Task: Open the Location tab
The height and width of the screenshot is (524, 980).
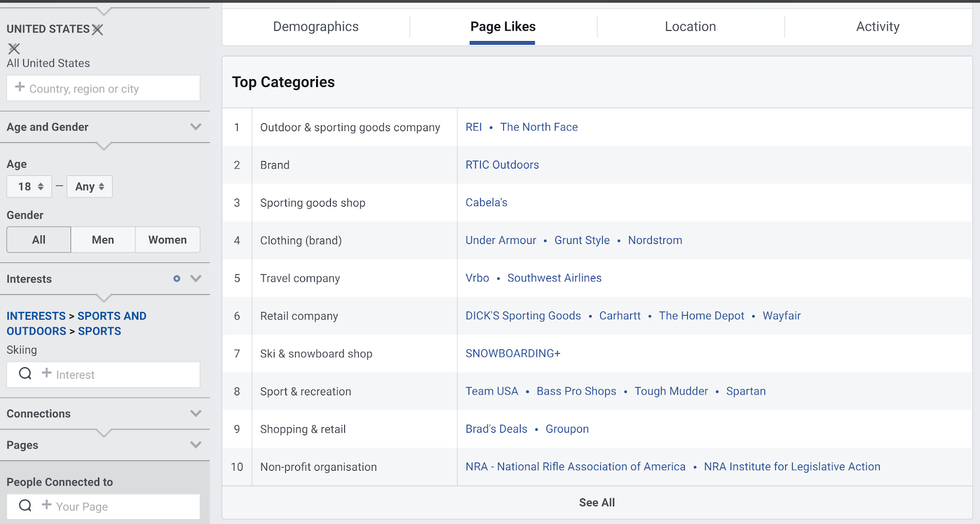Action: tap(690, 27)
